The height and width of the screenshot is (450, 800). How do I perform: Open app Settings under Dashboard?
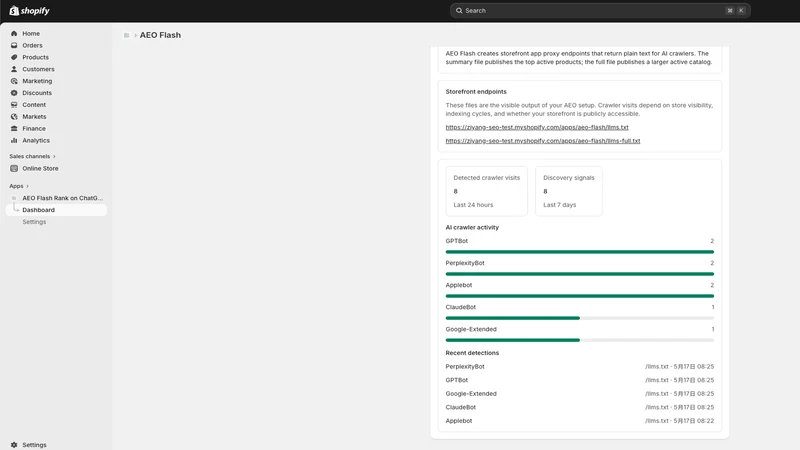click(x=34, y=222)
